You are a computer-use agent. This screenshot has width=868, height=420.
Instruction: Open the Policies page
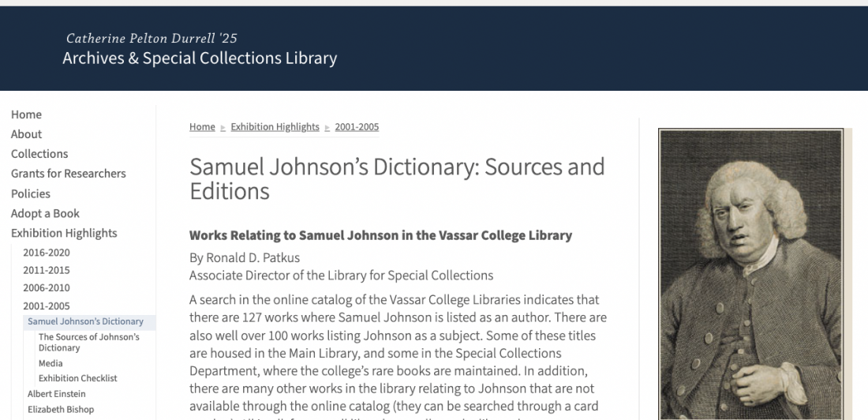[x=31, y=193]
